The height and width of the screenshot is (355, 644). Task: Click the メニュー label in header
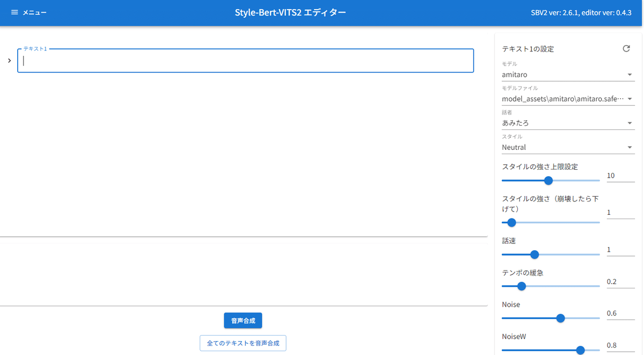pyautogui.click(x=34, y=12)
